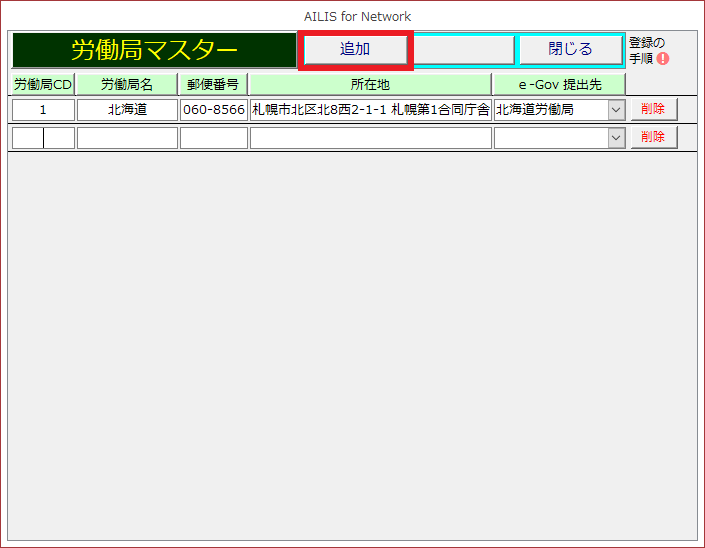Click the 労働局CD field containing 1
This screenshot has height=548, width=705.
(43, 110)
